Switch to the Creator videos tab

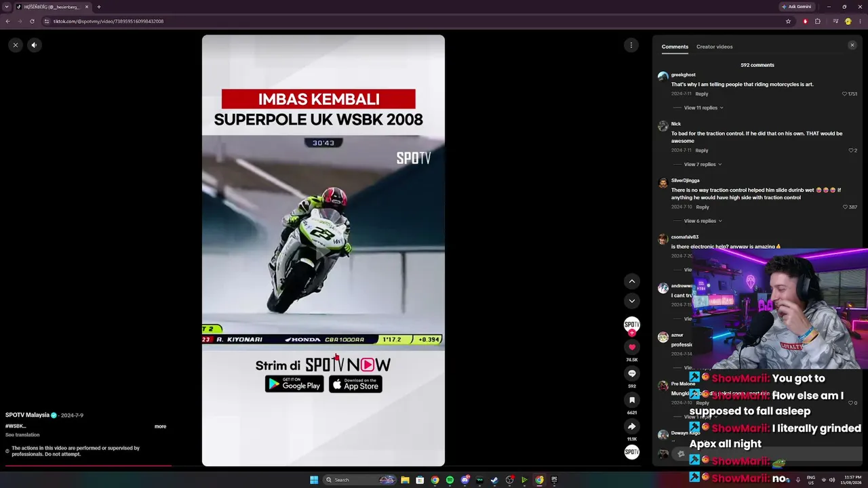(x=715, y=47)
